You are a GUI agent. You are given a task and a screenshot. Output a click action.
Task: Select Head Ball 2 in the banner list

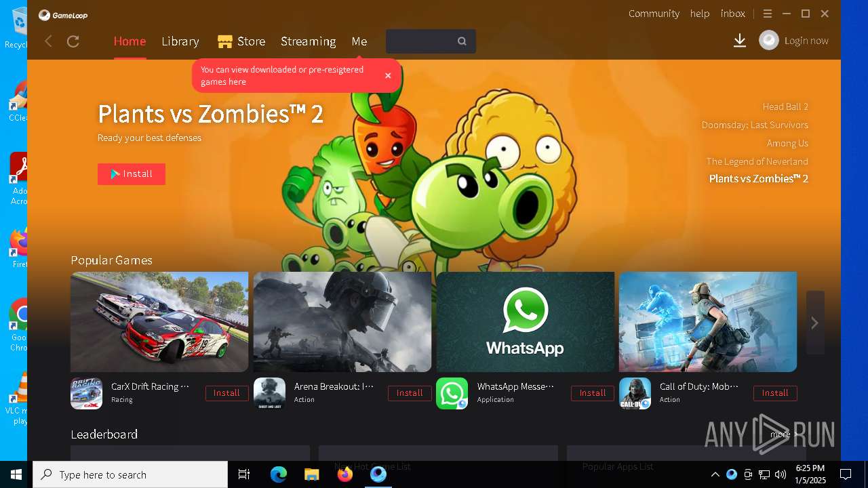pyautogui.click(x=785, y=106)
